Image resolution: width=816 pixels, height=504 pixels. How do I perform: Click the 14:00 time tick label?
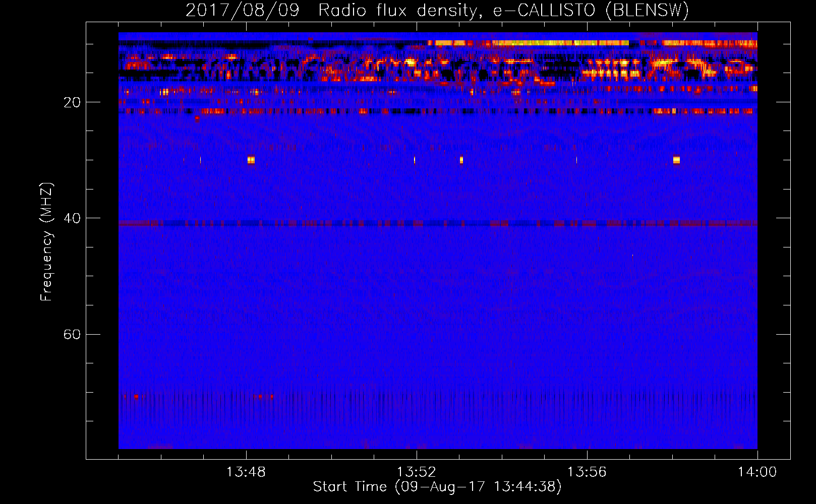(757, 472)
